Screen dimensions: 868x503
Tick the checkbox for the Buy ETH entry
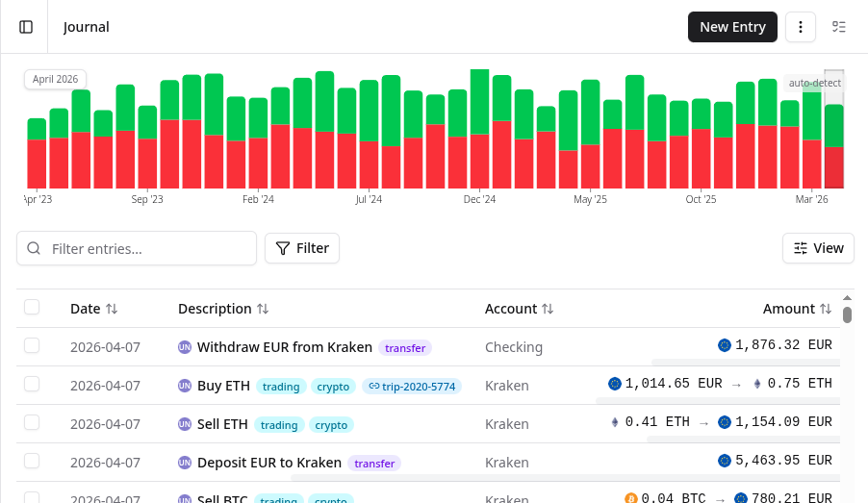click(32, 384)
